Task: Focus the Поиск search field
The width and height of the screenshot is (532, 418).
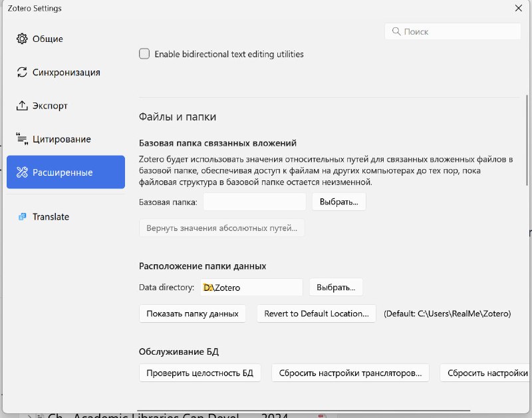Action: pos(453,31)
